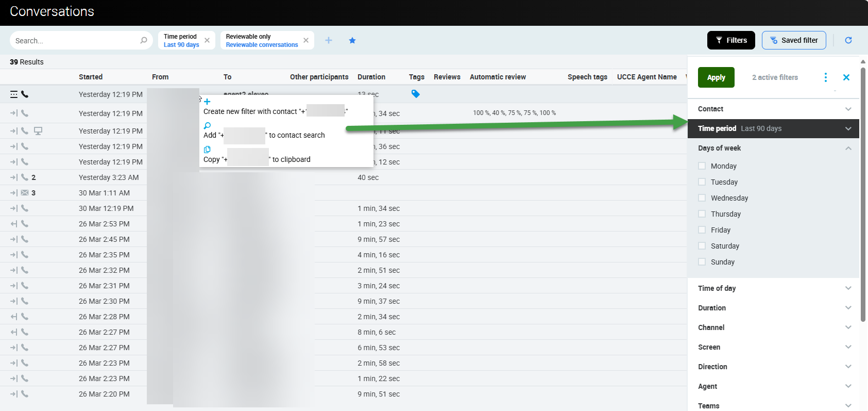
Task: Click the plus icon to add filter
Action: [329, 40]
